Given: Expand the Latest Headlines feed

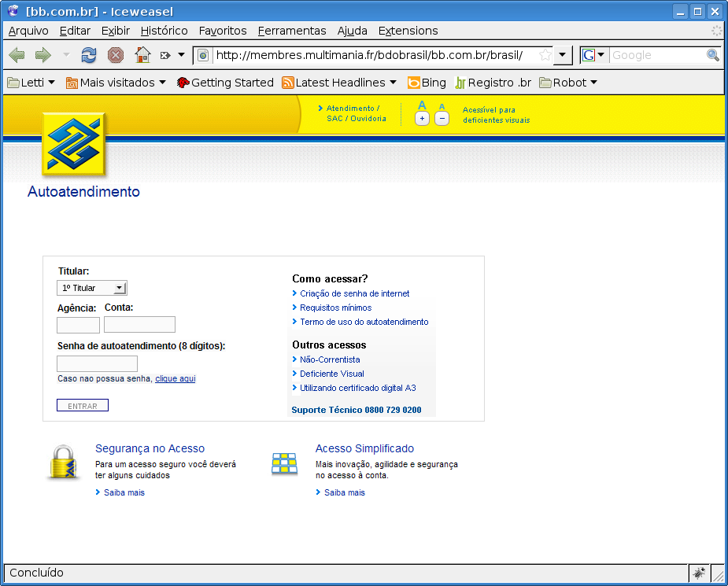Looking at the screenshot, I should [x=339, y=83].
